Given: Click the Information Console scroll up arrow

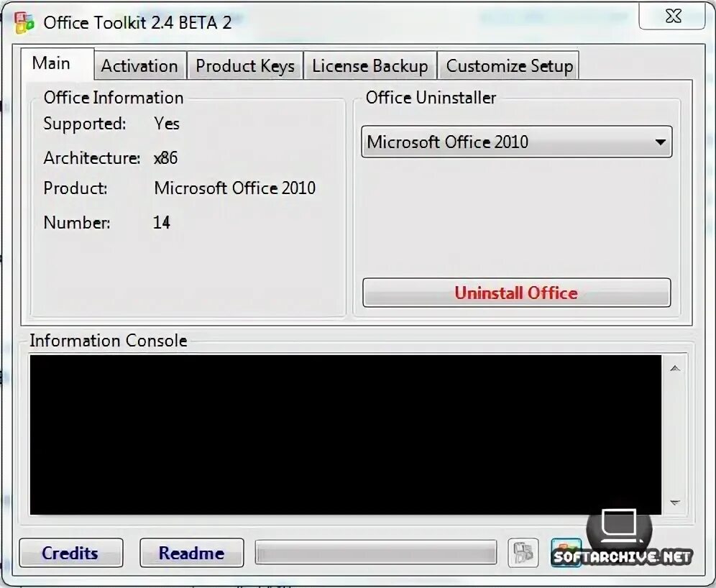Looking at the screenshot, I should 675,368.
